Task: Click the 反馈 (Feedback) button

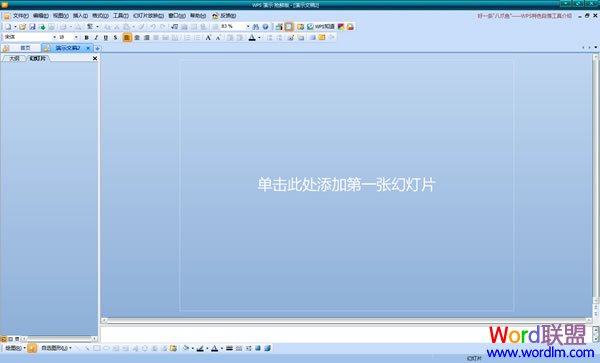Action: pos(224,16)
